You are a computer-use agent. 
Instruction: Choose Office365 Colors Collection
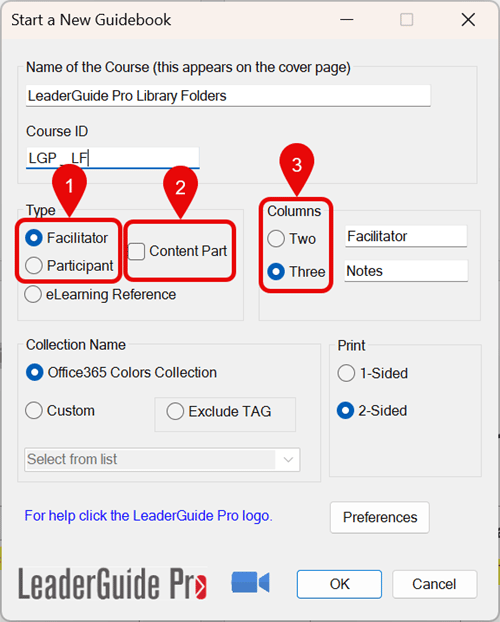point(35,372)
